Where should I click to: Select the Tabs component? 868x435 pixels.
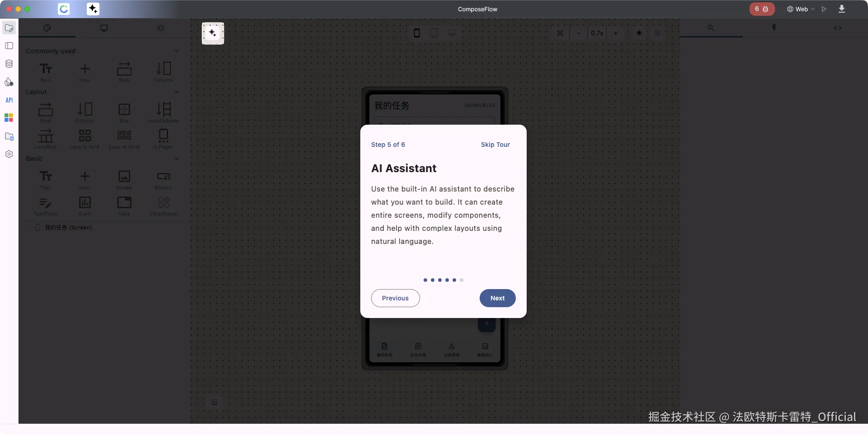click(x=124, y=206)
